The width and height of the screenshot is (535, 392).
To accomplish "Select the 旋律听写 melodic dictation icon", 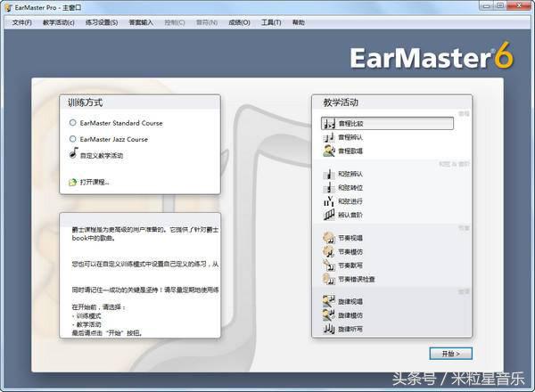I will [329, 329].
